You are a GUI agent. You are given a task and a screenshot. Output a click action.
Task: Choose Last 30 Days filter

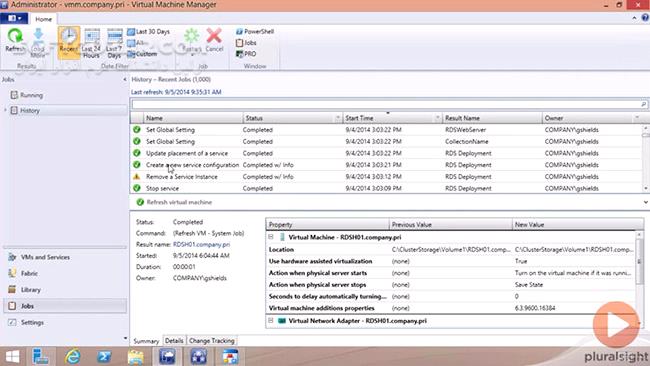(148, 32)
